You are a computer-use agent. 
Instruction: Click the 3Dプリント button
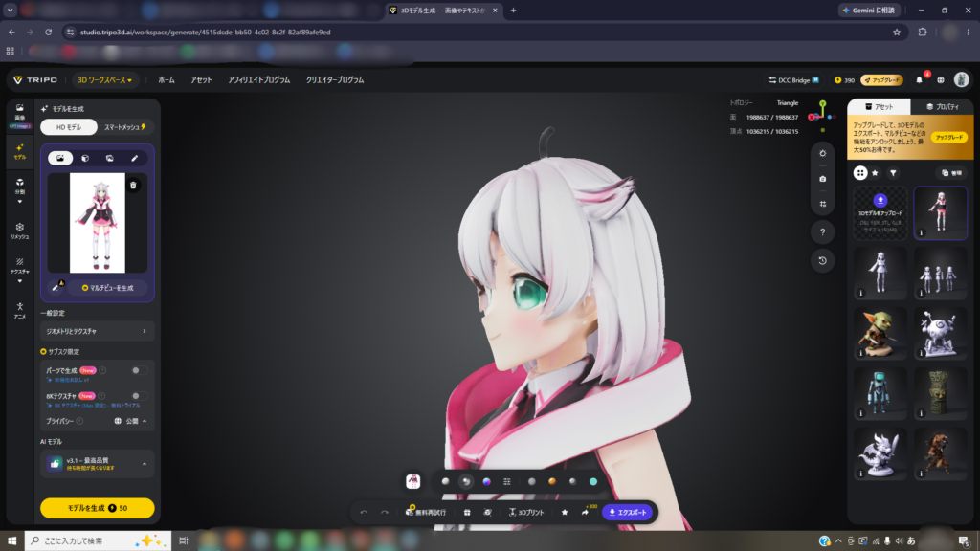526,513
